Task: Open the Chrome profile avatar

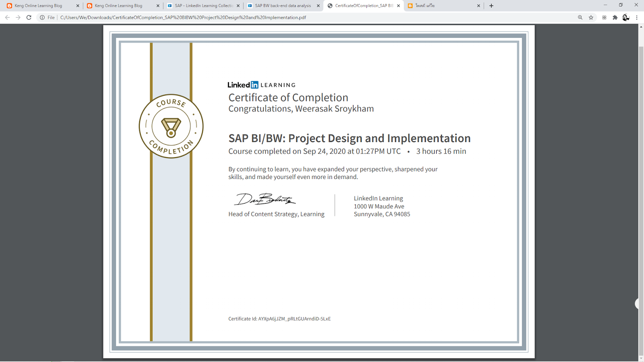Action: [x=626, y=17]
